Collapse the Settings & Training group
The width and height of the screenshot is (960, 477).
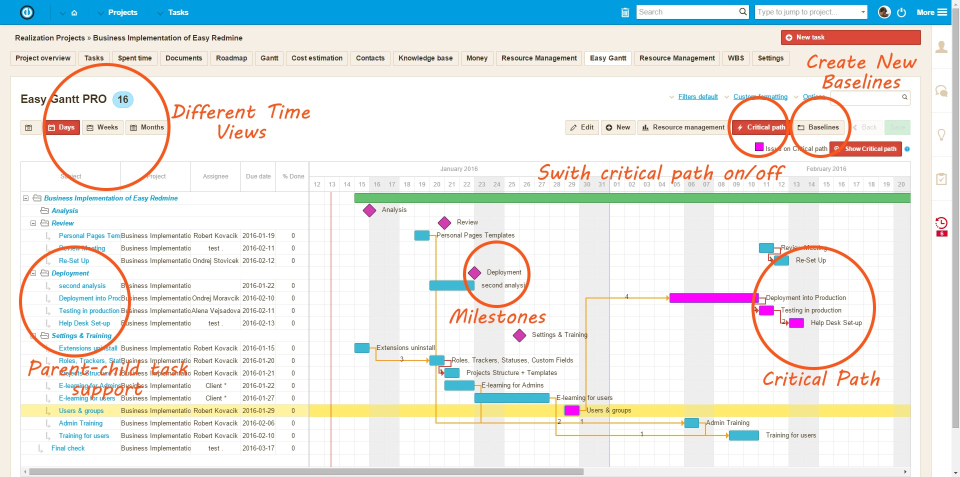pos(33,336)
